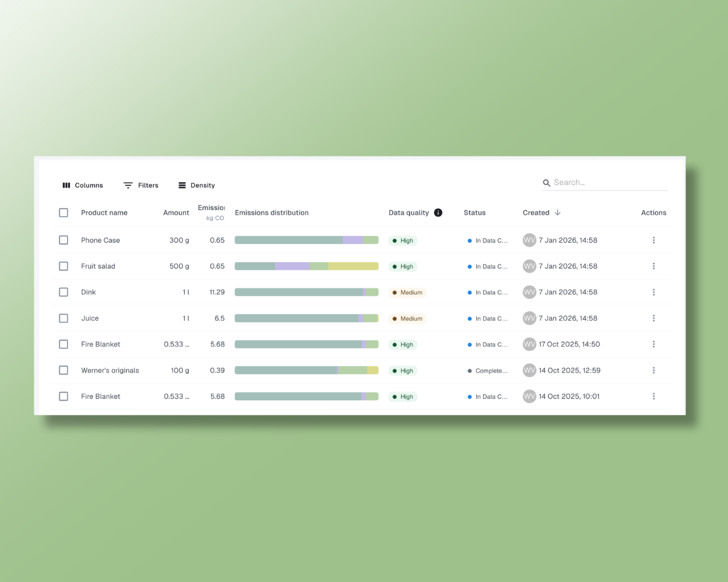Click the info icon beside Data quality
The image size is (728, 582).
point(438,213)
